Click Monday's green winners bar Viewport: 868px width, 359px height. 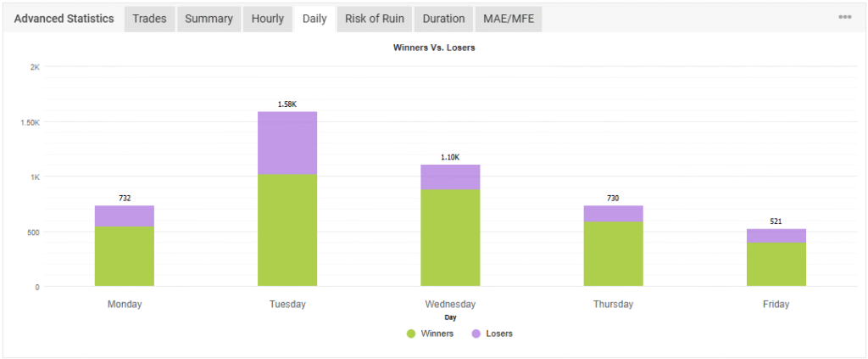[x=125, y=256]
